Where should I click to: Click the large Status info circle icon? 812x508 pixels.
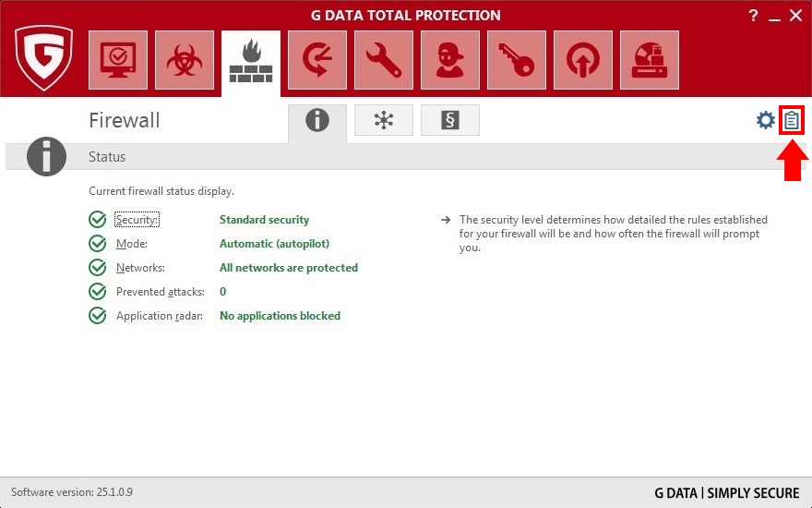[x=47, y=156]
